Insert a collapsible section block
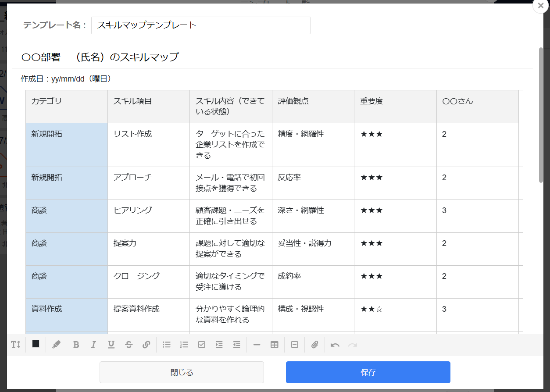The image size is (550, 392). (x=295, y=345)
